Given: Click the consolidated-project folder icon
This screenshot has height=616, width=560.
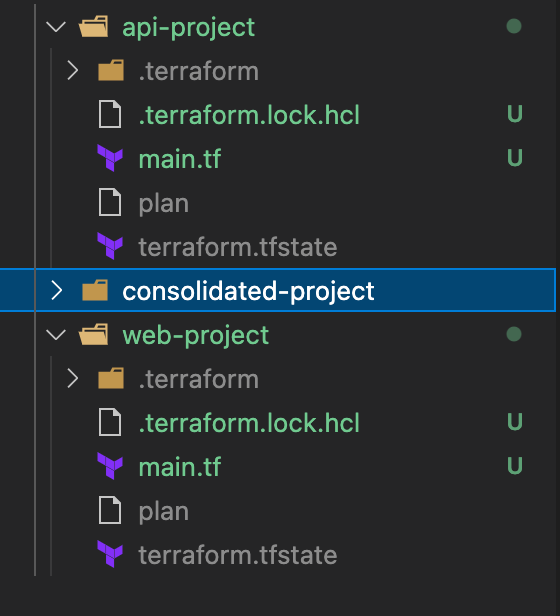Looking at the screenshot, I should (x=95, y=290).
